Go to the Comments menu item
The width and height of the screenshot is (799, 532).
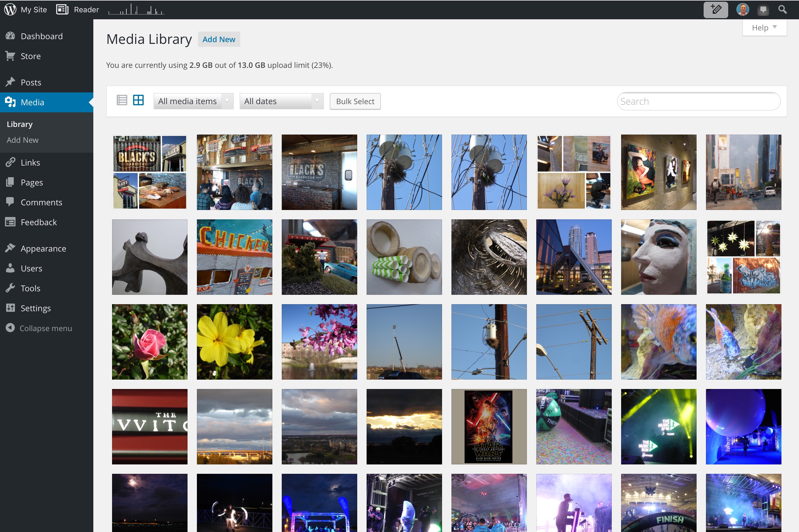pyautogui.click(x=41, y=202)
